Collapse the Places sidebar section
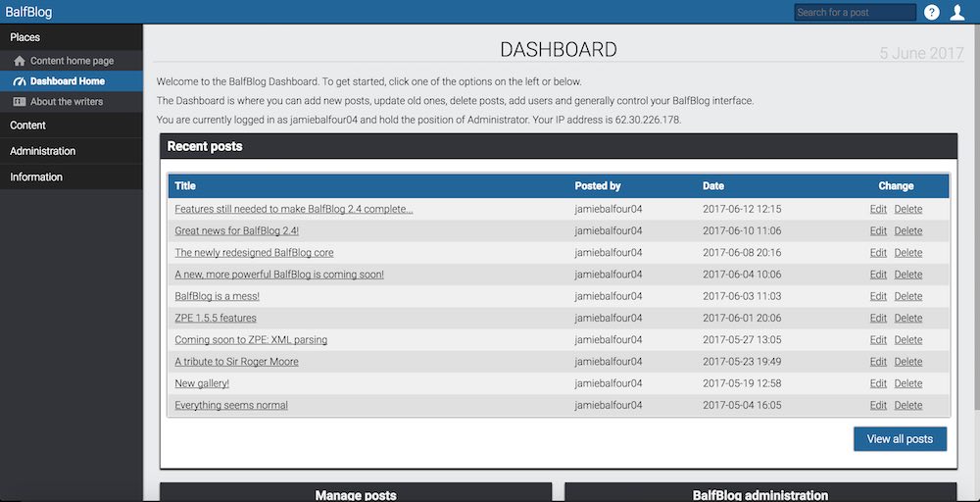This screenshot has width=980, height=502. 24,37
